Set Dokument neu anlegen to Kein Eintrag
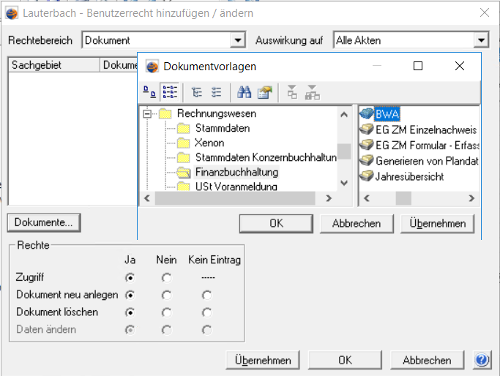The height and width of the screenshot is (376, 500). point(207,295)
